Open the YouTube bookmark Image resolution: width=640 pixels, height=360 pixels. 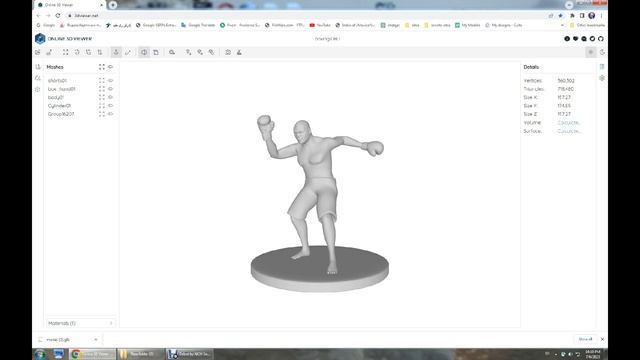coord(320,25)
